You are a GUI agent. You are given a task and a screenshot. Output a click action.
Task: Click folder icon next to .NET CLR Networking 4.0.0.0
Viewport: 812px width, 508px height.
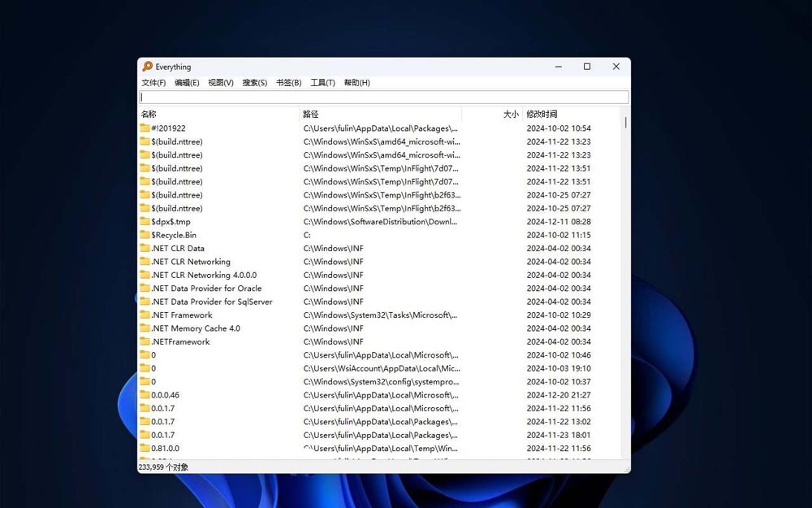pos(145,275)
